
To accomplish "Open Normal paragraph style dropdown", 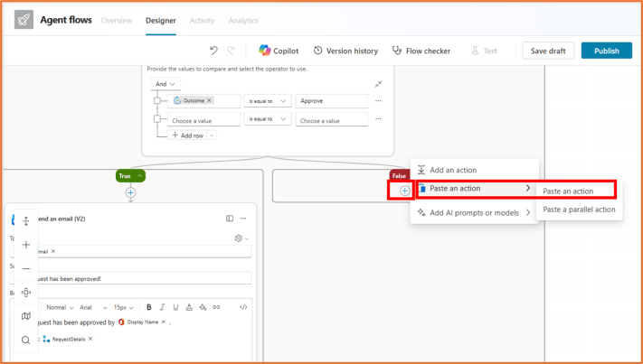I will point(60,307).
